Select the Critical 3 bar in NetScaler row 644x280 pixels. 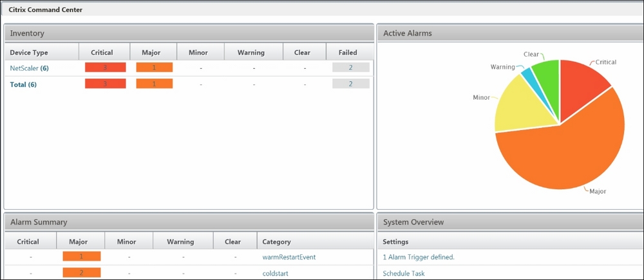pos(105,68)
